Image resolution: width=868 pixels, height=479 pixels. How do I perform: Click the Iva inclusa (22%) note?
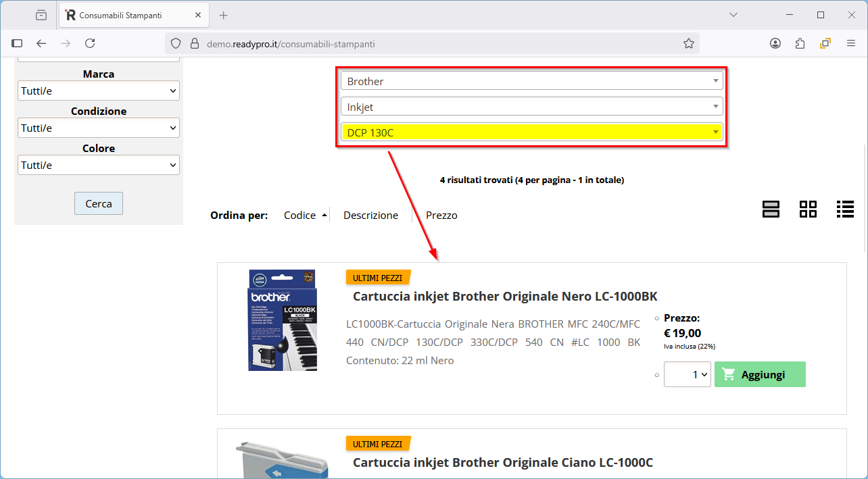click(689, 346)
